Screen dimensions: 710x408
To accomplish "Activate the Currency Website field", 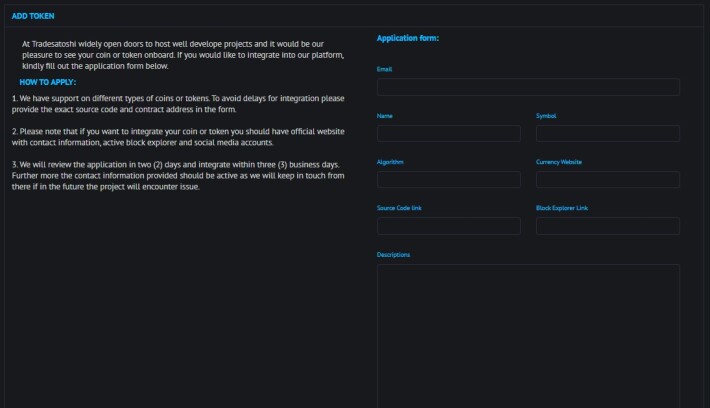I will point(608,180).
